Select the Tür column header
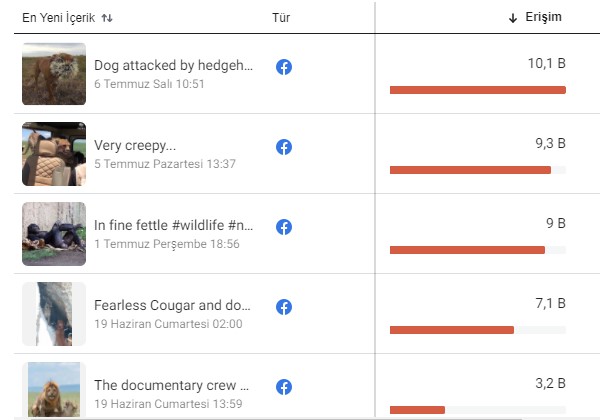The height and width of the screenshot is (420, 600). click(281, 18)
